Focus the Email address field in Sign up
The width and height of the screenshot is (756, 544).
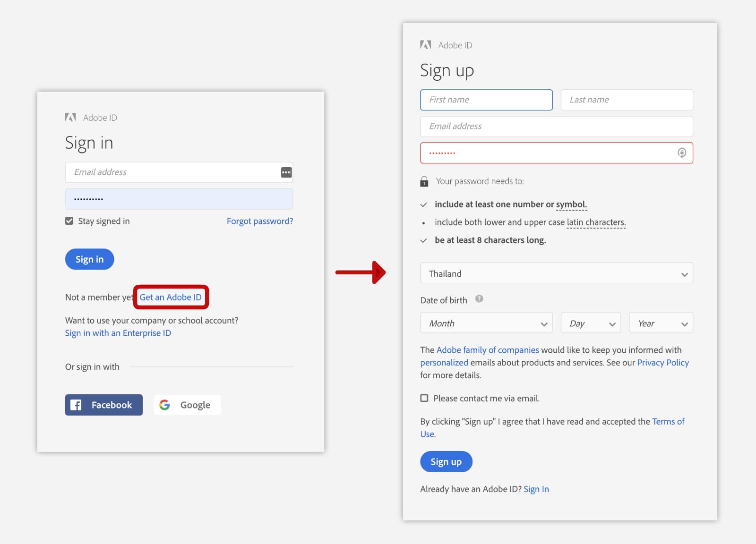pyautogui.click(x=557, y=126)
